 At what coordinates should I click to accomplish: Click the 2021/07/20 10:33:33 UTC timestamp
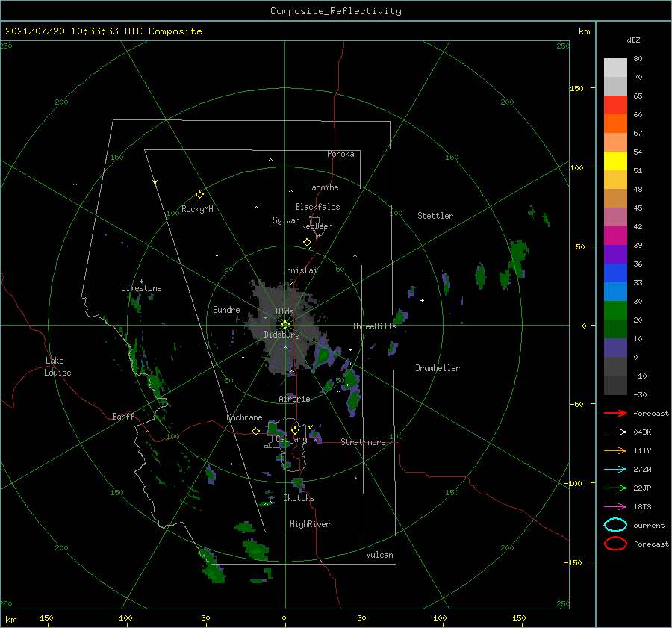[103, 31]
